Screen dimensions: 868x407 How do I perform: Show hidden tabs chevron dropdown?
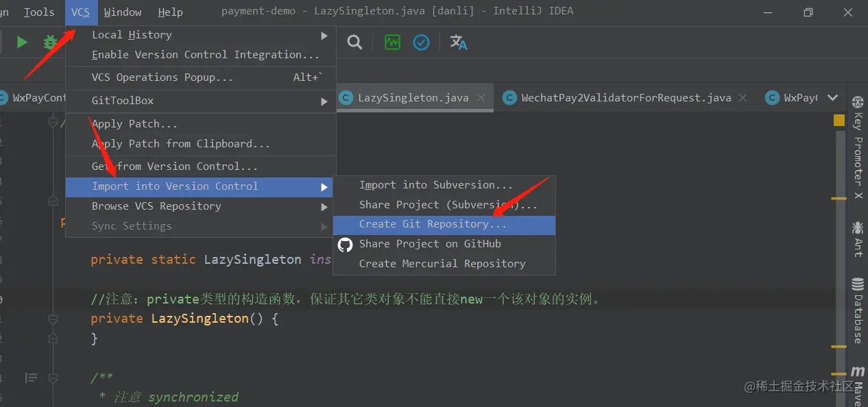coord(833,98)
